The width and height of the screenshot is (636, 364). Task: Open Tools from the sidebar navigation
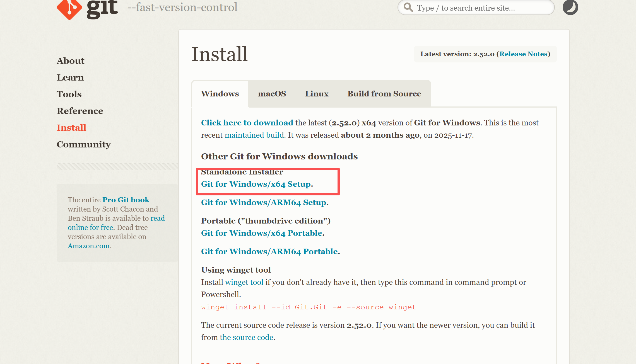coord(69,94)
